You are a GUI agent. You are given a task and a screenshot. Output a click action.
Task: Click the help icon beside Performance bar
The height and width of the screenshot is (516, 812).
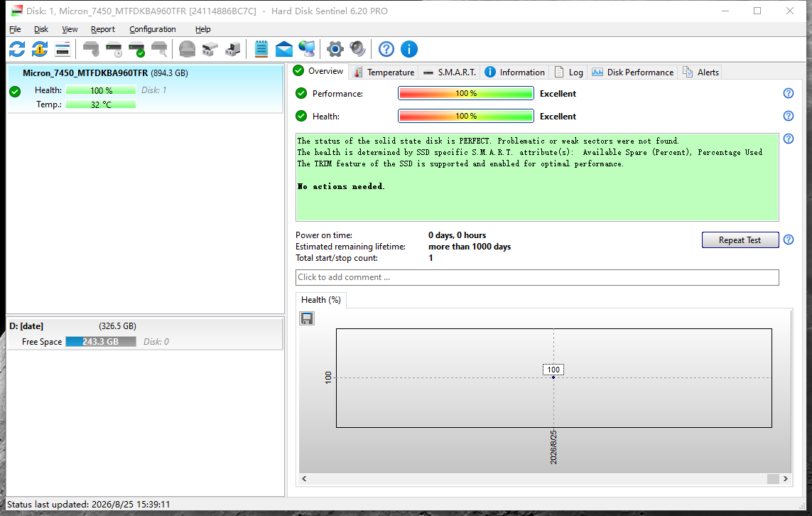[x=788, y=93]
